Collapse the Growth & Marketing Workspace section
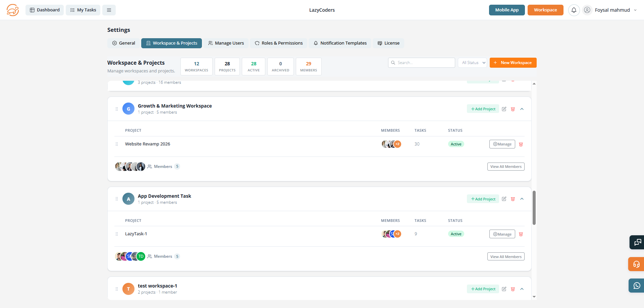The image size is (644, 308). [522, 109]
